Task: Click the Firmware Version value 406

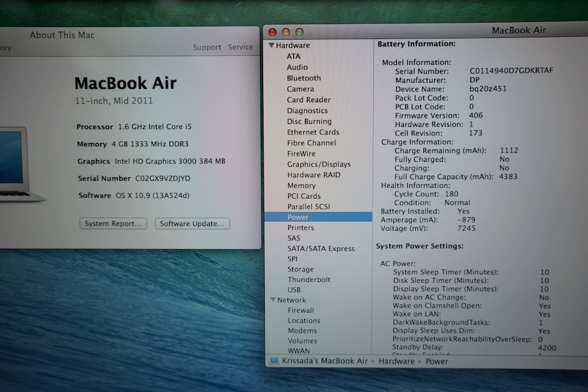Action: coord(476,115)
